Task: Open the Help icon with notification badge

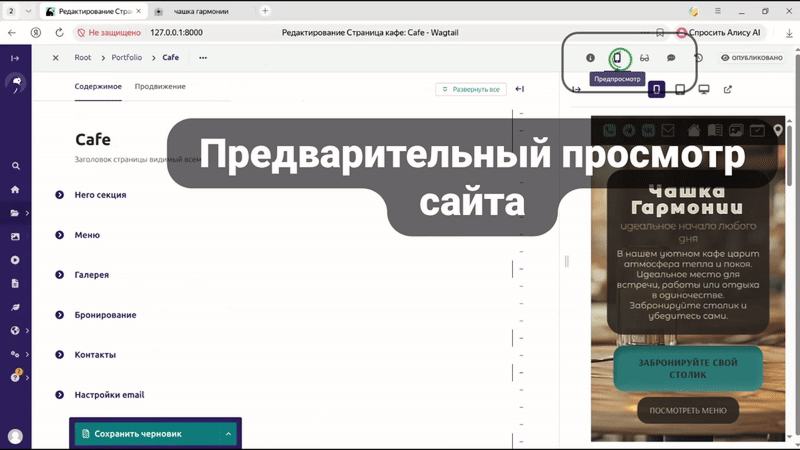Action: (15, 377)
